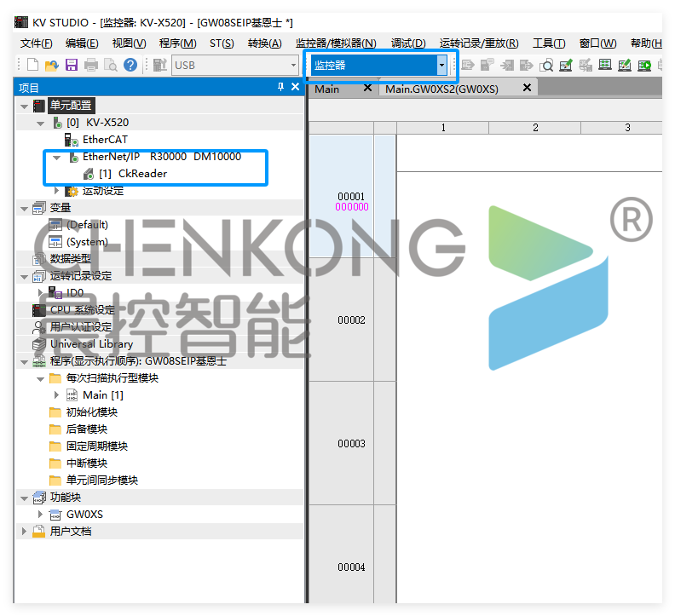The width and height of the screenshot is (675, 616).
Task: Switch to the Main.GW0XS2(GW0XS) tab
Action: click(441, 89)
